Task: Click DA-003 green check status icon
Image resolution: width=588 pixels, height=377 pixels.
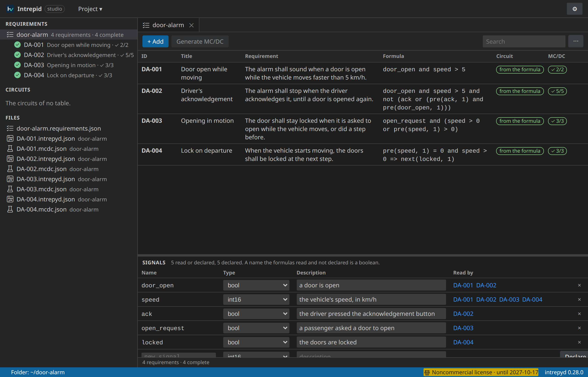Action: point(17,65)
